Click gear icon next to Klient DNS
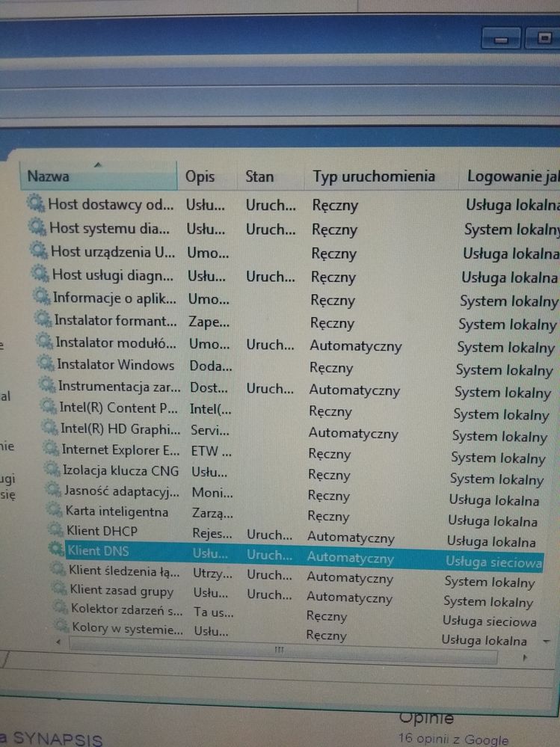This screenshot has width=560, height=747. [x=56, y=550]
